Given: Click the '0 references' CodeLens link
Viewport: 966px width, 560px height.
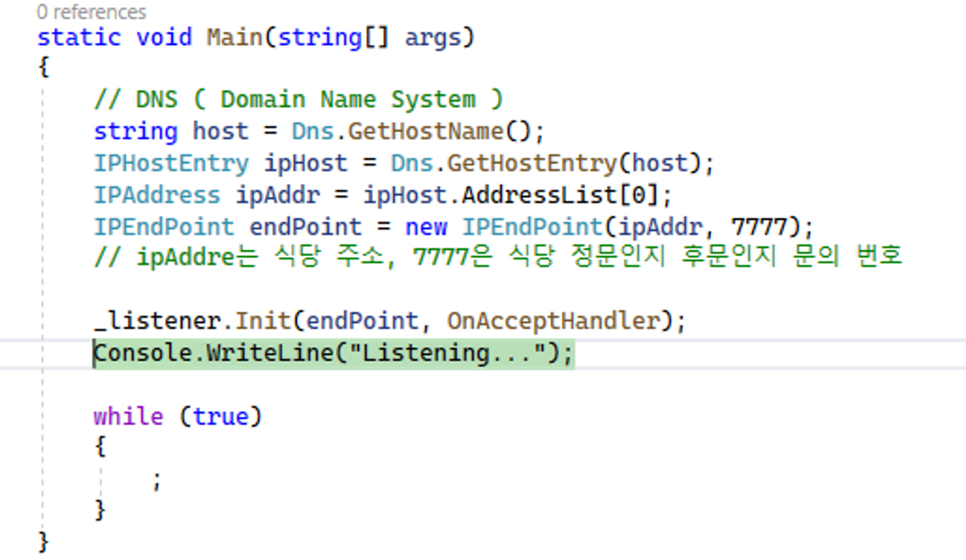Looking at the screenshot, I should pyautogui.click(x=91, y=12).
